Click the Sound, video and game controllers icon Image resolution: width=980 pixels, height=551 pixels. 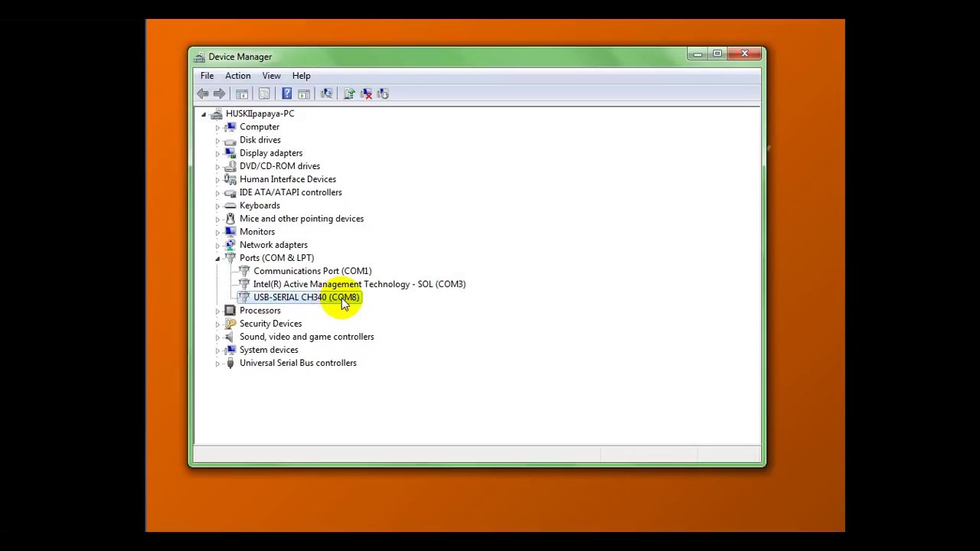[230, 337]
